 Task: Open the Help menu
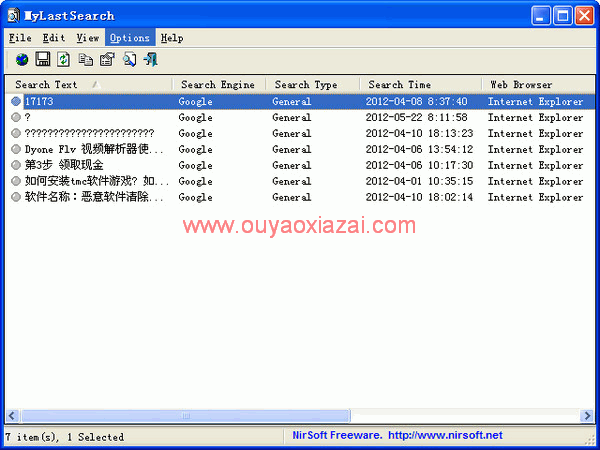click(172, 38)
